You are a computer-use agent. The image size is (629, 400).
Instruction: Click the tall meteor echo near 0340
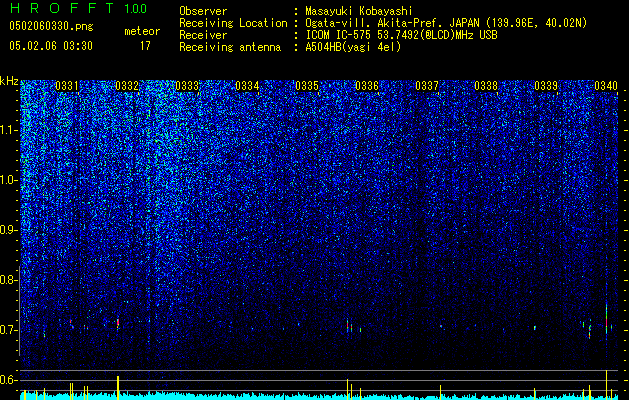coord(606,321)
